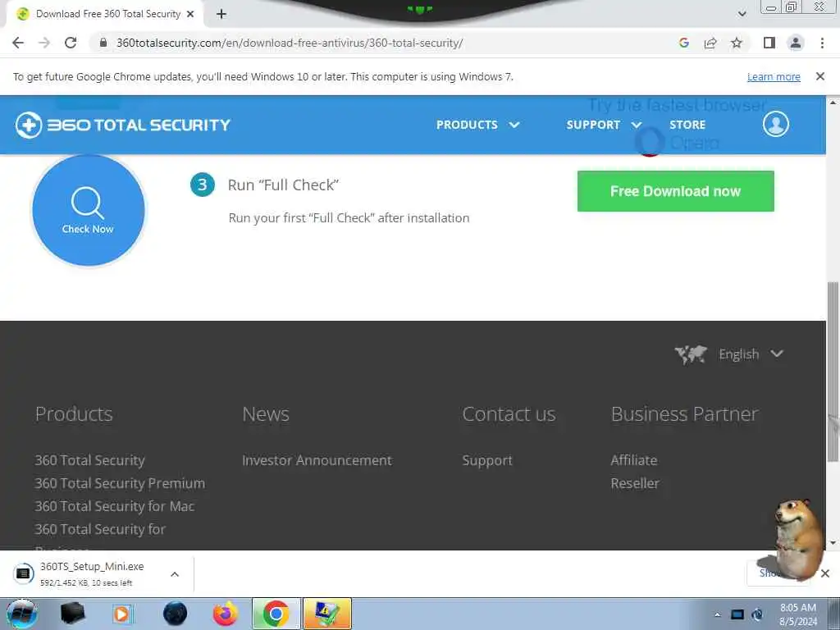Open the Investor Announcement link
Screen dimensions: 840x630
tap(317, 460)
